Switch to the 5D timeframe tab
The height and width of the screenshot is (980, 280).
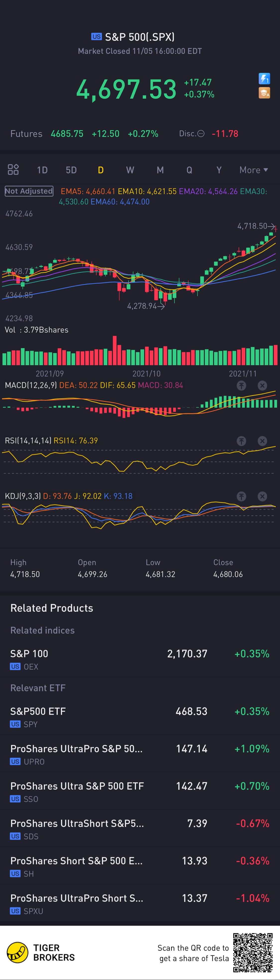coord(71,170)
